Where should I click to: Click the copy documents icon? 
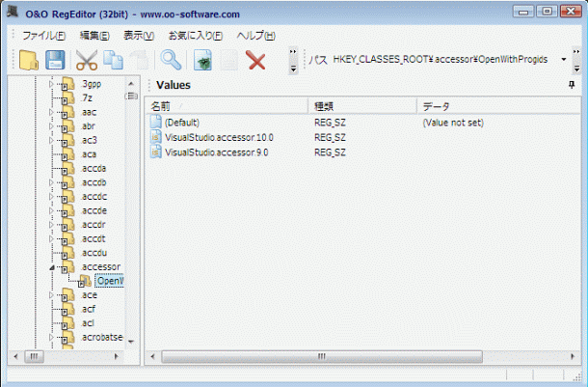113,60
